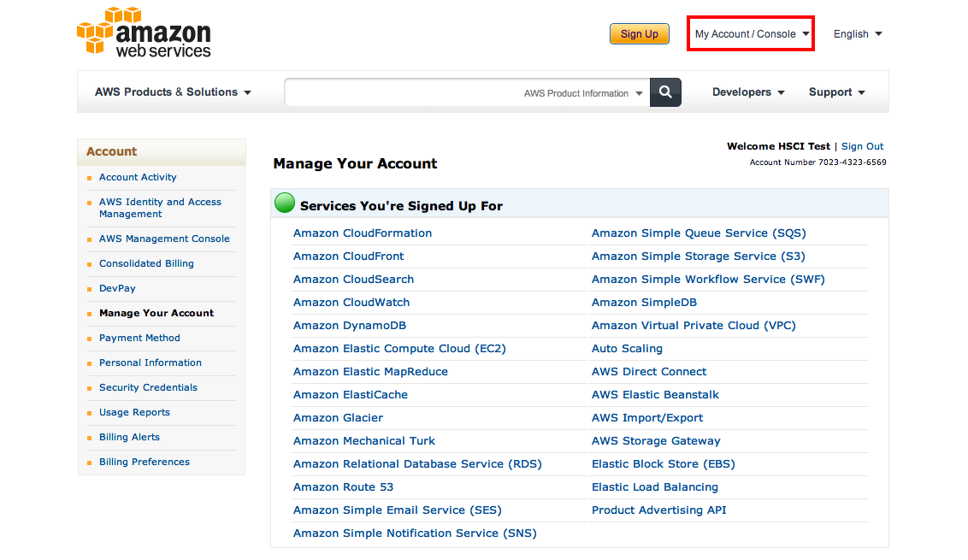
Task: Open Amazon Elastic Compute Cloud (EC2)
Action: 399,349
